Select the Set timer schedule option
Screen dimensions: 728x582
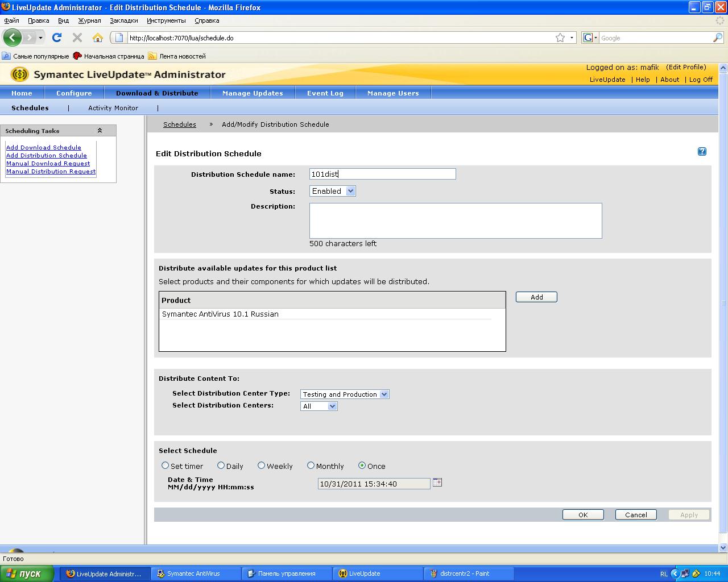[x=165, y=465]
